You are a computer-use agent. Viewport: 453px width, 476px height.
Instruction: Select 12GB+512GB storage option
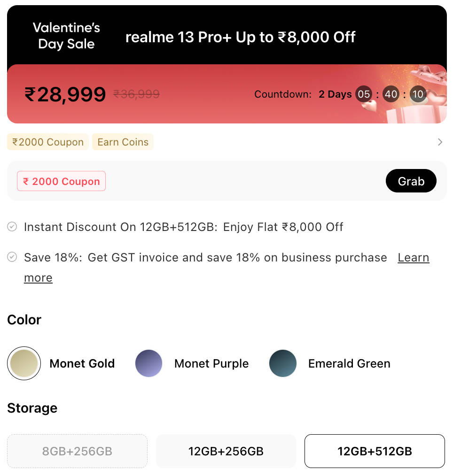[x=375, y=451]
